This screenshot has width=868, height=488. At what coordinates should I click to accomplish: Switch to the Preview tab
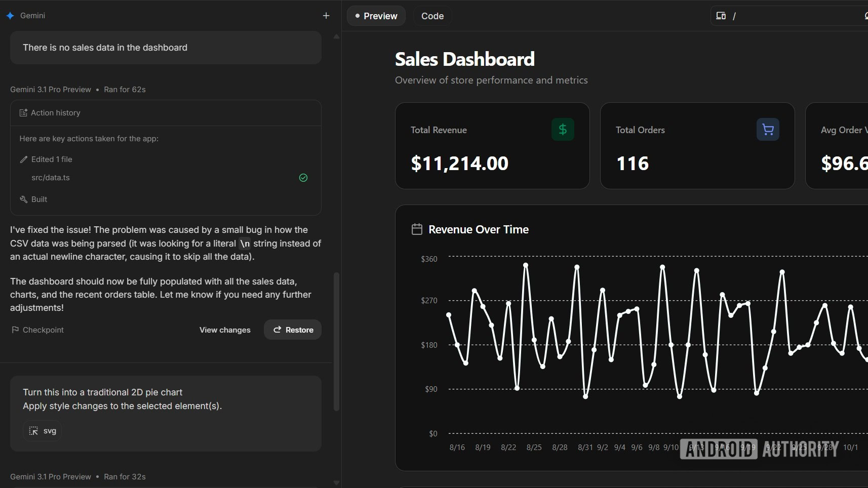tap(376, 16)
